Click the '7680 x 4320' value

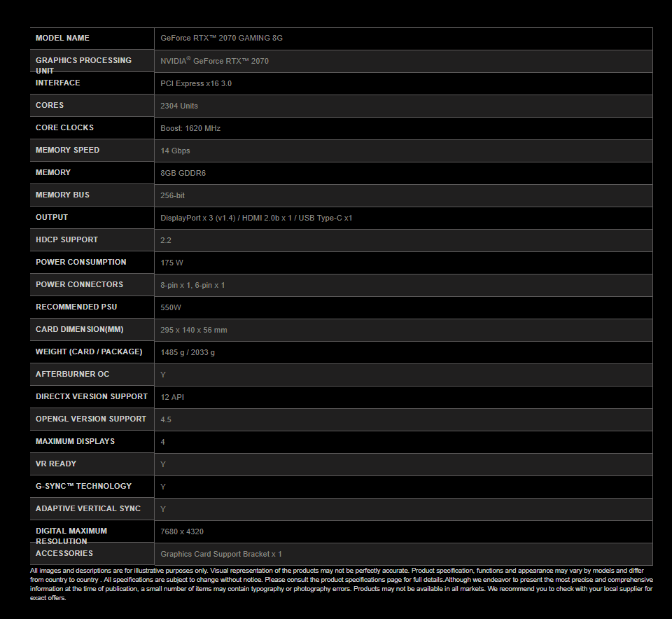[182, 531]
